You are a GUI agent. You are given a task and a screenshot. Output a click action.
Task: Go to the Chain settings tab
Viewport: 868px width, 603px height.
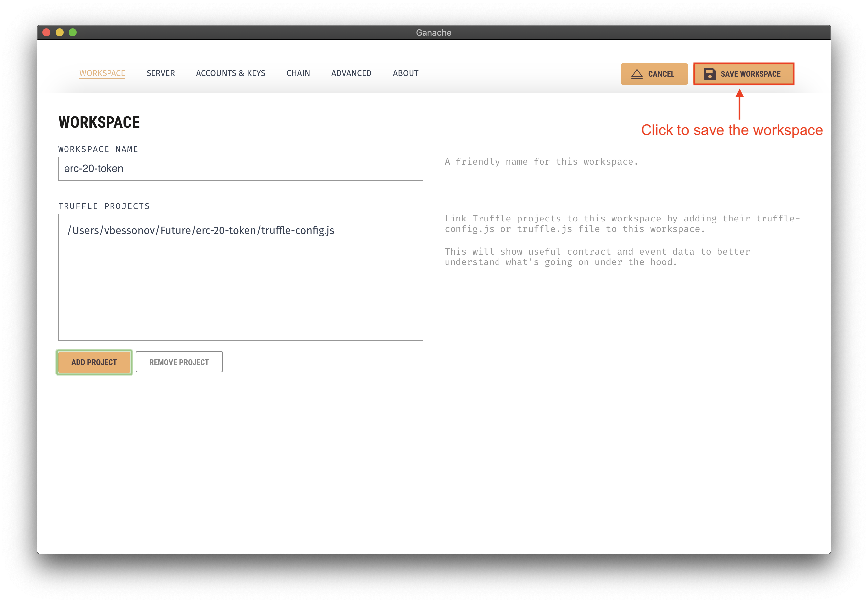(298, 73)
